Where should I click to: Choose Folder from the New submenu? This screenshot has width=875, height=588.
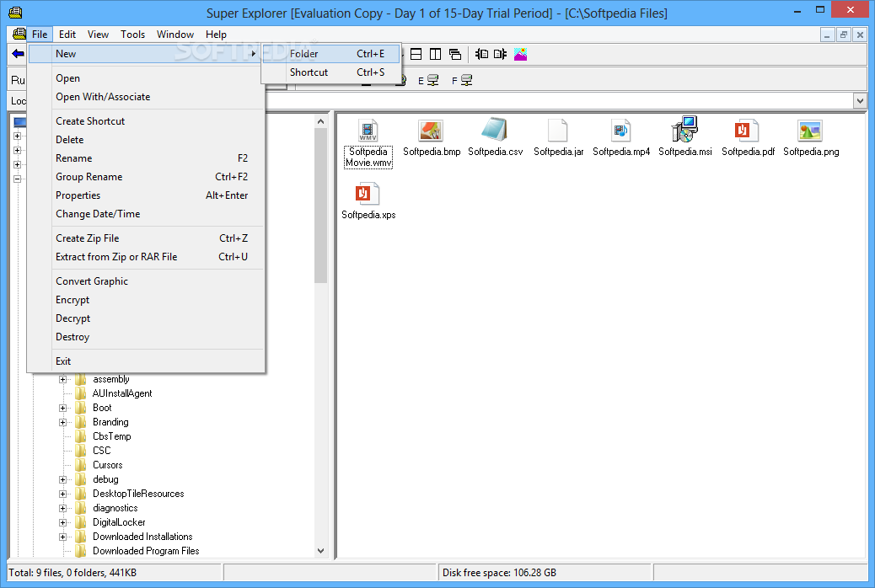(331, 54)
